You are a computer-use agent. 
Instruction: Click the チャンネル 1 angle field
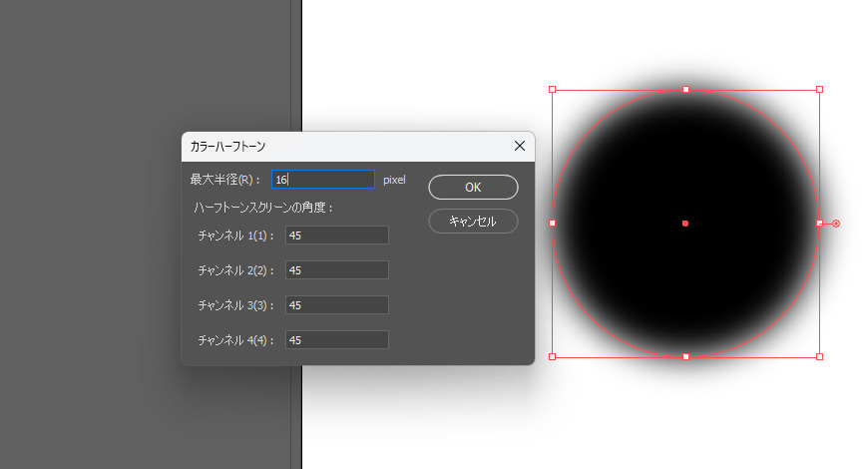coord(336,235)
